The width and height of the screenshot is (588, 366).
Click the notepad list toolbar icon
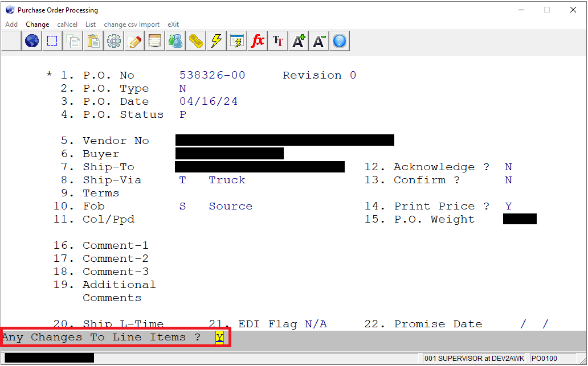point(154,41)
